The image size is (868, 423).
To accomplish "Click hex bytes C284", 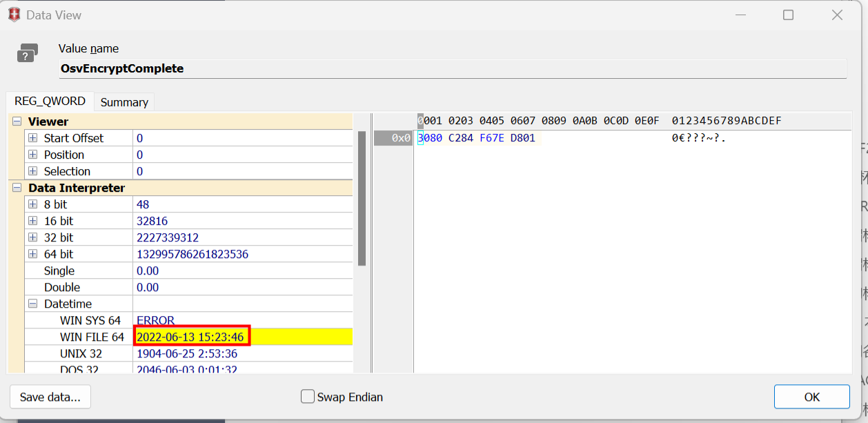I will click(461, 138).
